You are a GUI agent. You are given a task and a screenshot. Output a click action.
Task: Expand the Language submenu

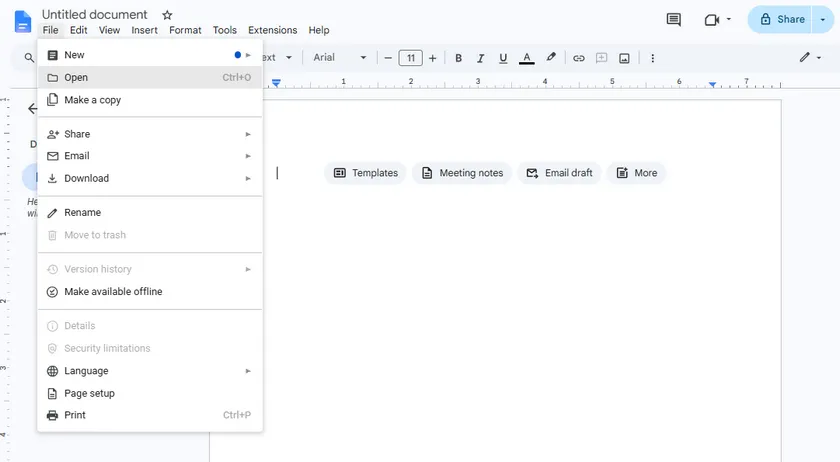click(x=150, y=371)
